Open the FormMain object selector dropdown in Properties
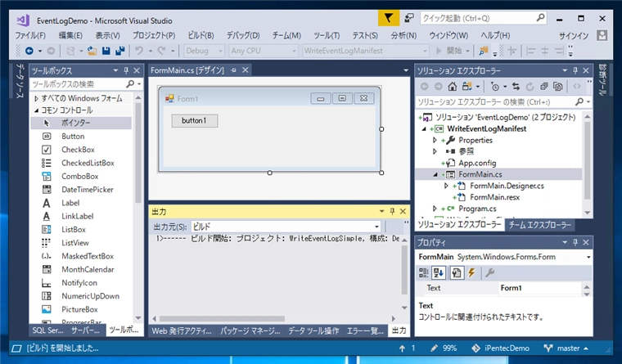This screenshot has height=364, width=622. click(x=588, y=257)
